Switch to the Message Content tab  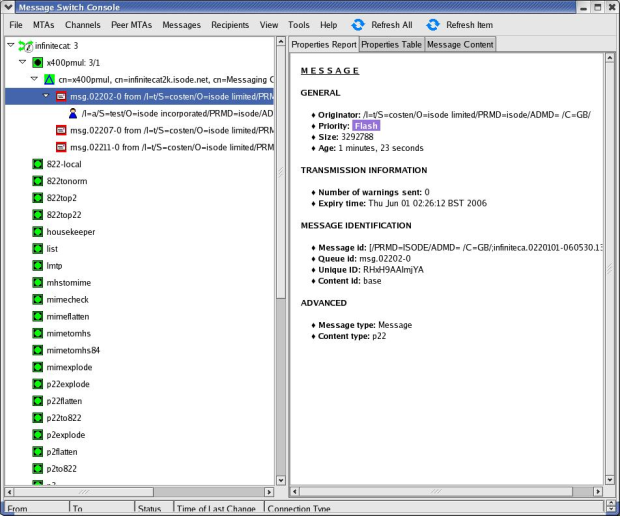click(459, 45)
